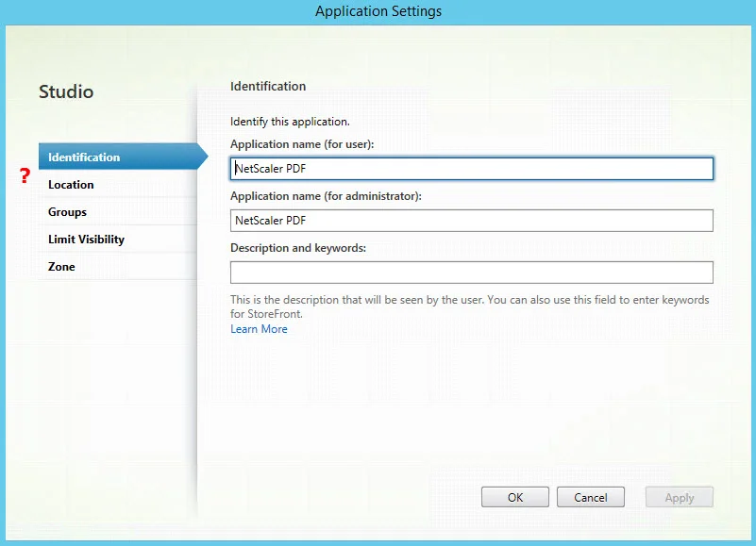
Task: Click the 'Identify this application.' text
Action: [x=290, y=122]
